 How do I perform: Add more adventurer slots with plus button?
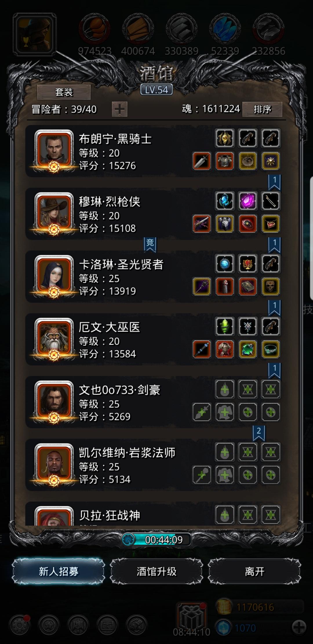pos(119,109)
